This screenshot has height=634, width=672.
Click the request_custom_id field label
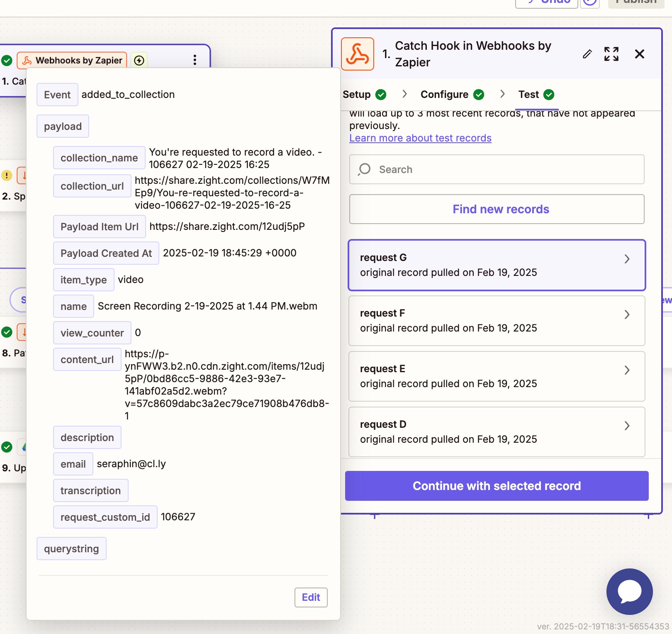pyautogui.click(x=105, y=517)
